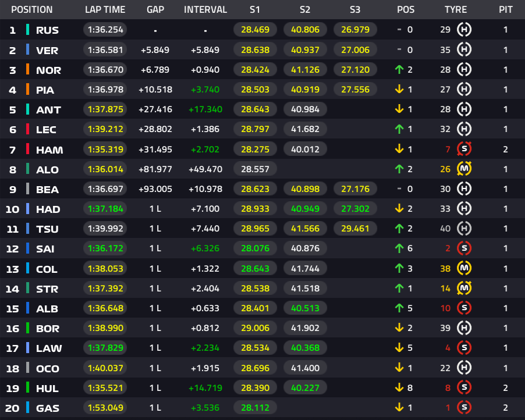The height and width of the screenshot is (420, 525).
Task: Click lap time 1:35.319
Action: (x=105, y=149)
